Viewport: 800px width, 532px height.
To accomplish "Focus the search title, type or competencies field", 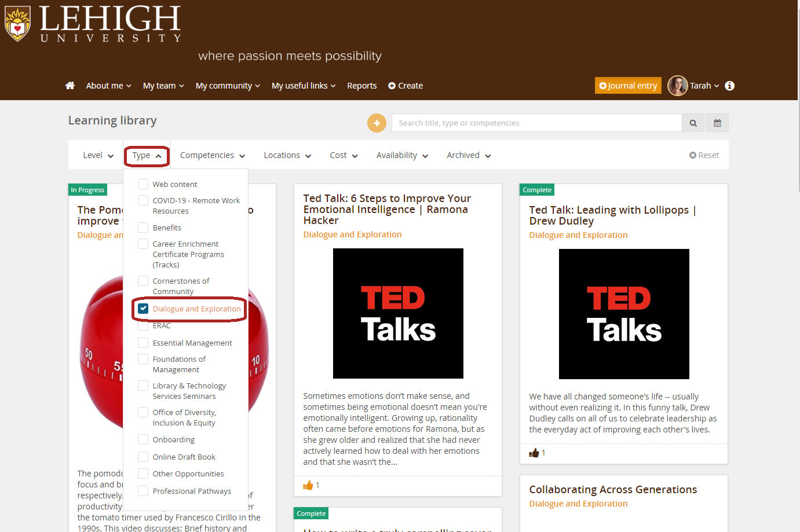I will point(537,123).
